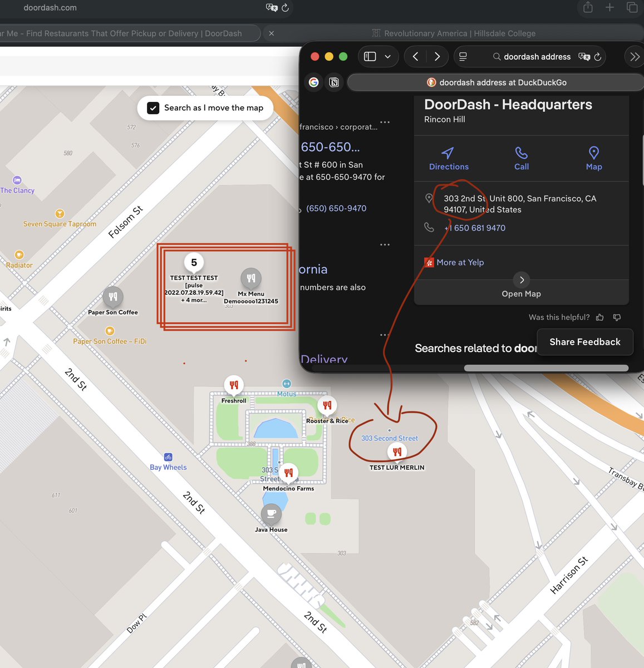Open three-dots menu above the 'ornia' result
The width and height of the screenshot is (644, 668).
pyautogui.click(x=385, y=244)
